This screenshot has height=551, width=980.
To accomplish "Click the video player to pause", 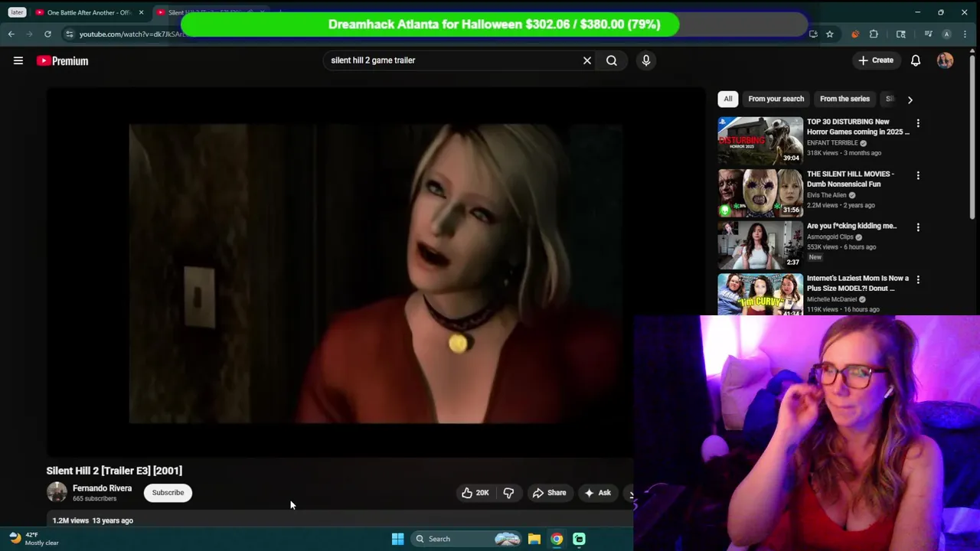I will (375, 273).
